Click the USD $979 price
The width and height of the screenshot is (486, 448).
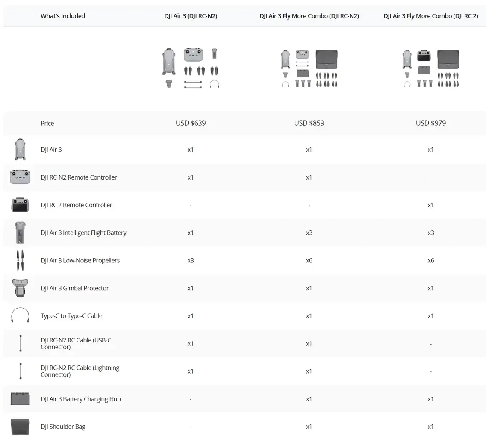[x=431, y=123]
